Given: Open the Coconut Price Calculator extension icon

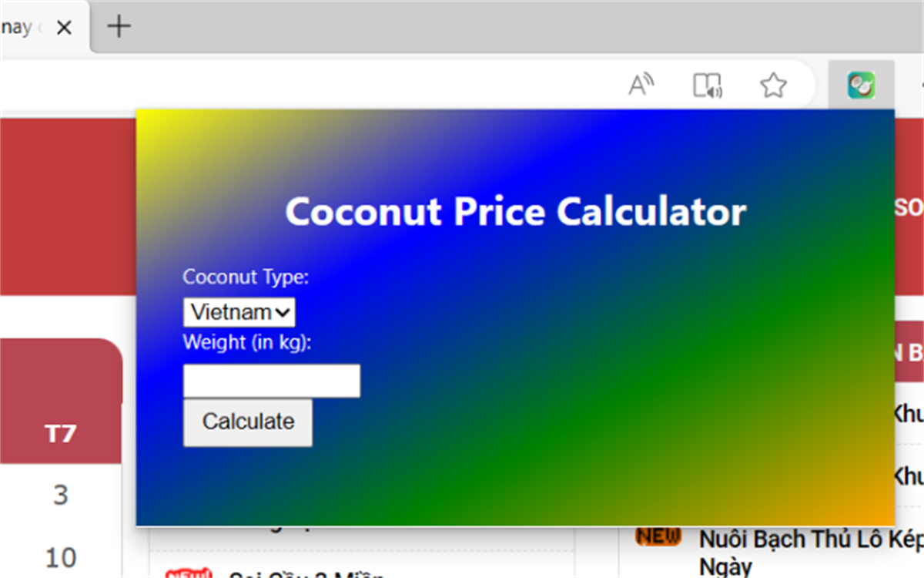Looking at the screenshot, I should (x=861, y=85).
